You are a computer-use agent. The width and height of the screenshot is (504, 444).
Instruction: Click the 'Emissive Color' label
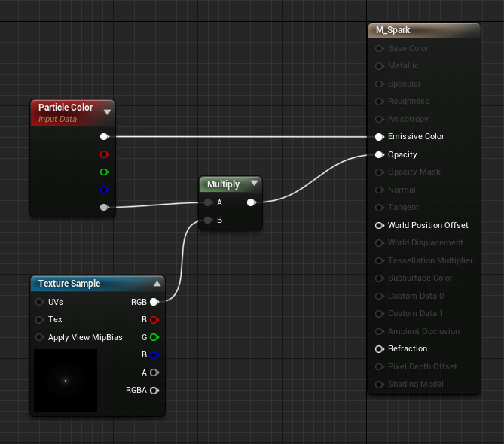416,136
